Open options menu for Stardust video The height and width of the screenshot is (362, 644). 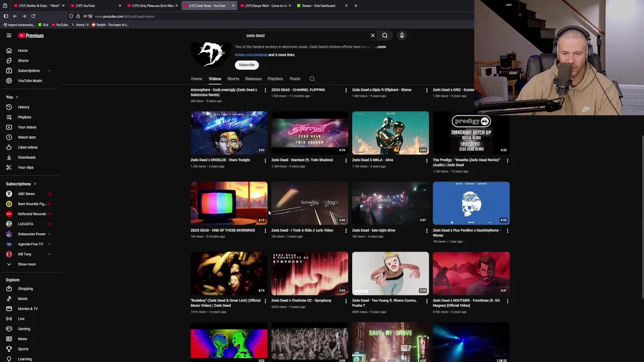346,161
